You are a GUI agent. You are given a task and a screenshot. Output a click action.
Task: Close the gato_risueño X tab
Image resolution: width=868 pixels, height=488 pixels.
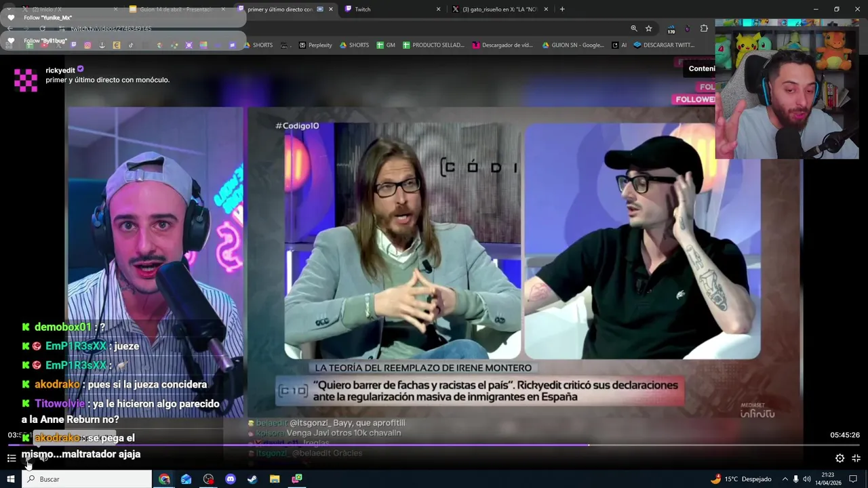(x=546, y=9)
